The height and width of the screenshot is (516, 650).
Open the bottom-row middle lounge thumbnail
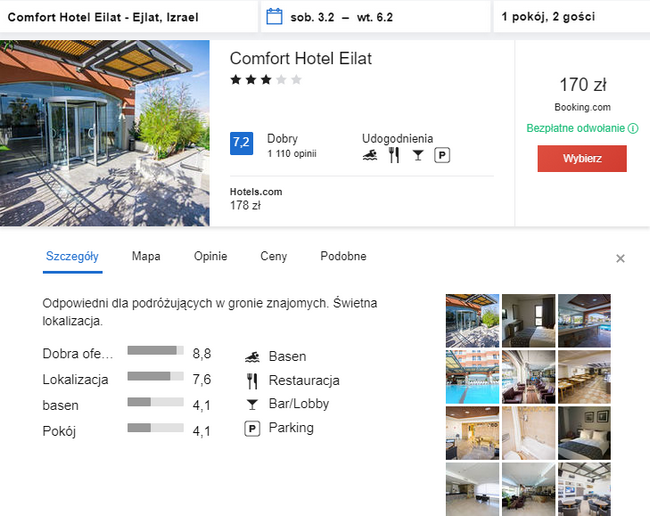coord(529,489)
